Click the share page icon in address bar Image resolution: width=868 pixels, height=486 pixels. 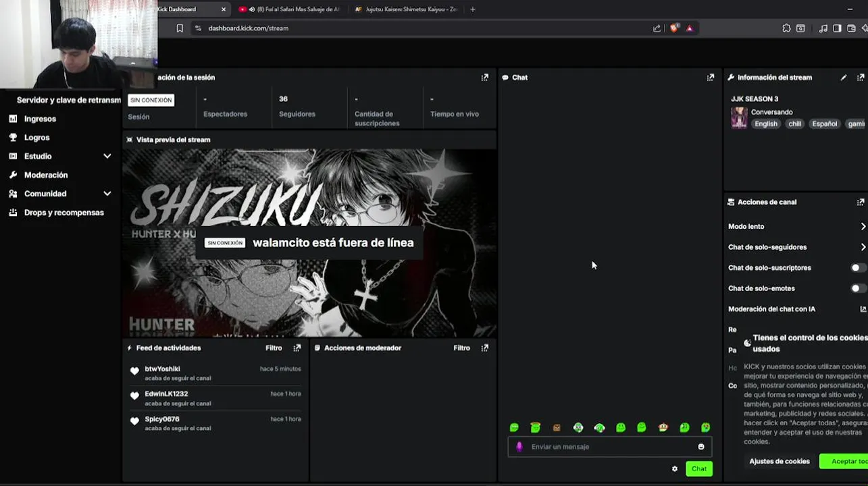point(657,28)
